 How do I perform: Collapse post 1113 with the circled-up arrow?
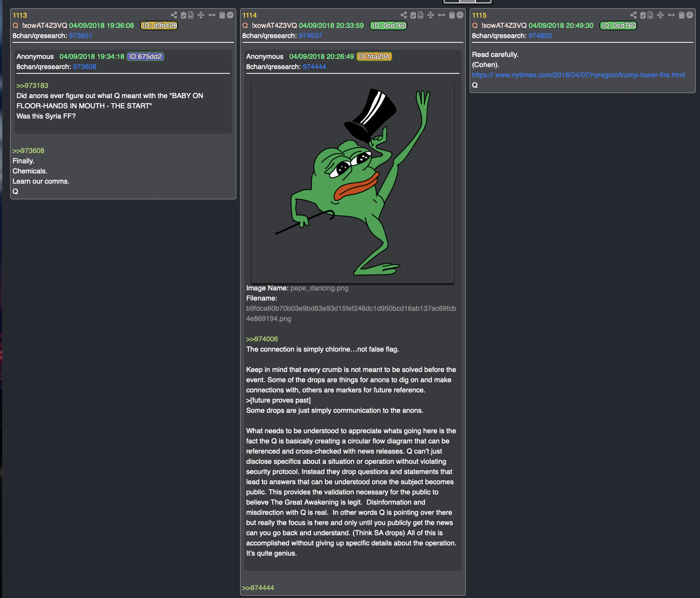230,15
